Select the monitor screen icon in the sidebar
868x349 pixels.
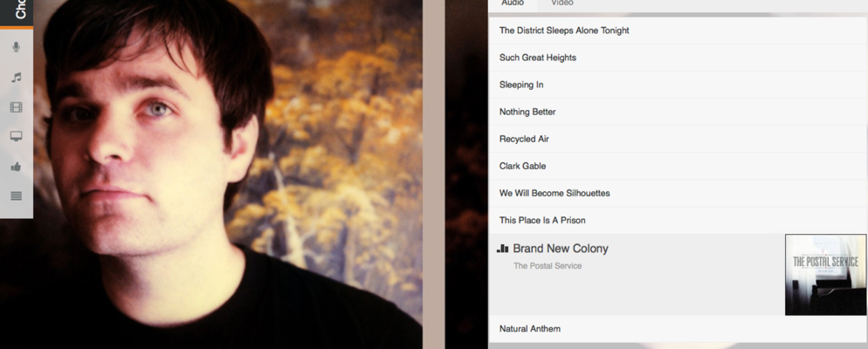click(x=16, y=137)
